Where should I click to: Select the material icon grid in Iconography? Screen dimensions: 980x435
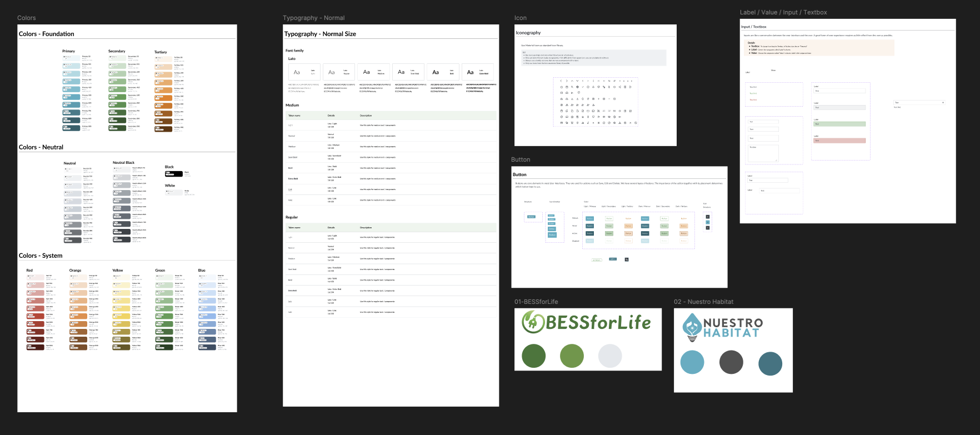pyautogui.click(x=596, y=102)
